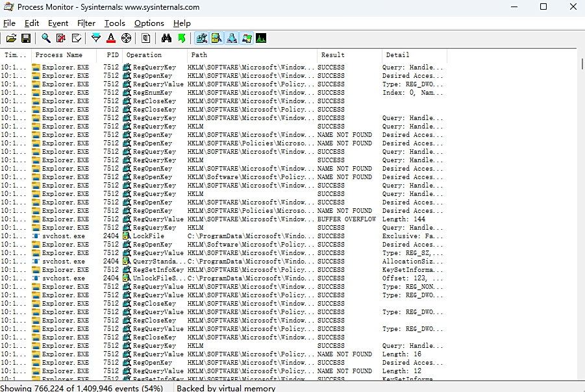Toggle showing file system activity
Image resolution: width=585 pixels, height=392 pixels.
(x=216, y=38)
